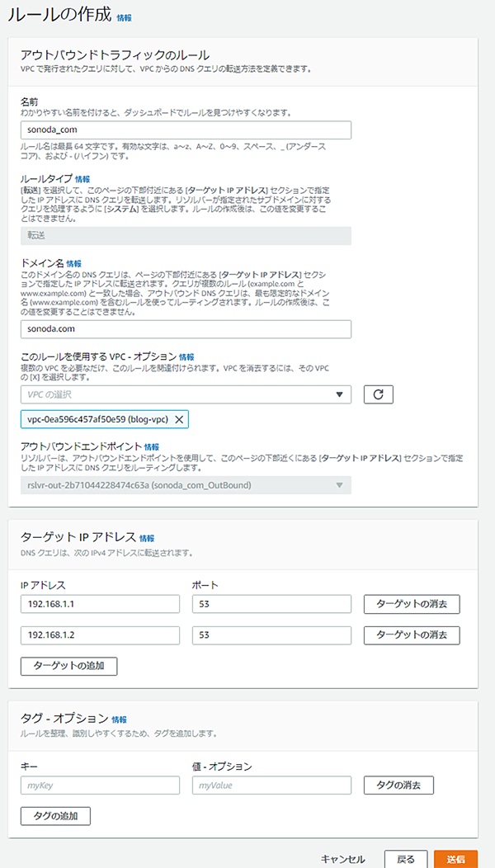This screenshot has width=495, height=868.
Task: Remove vpc-0ea596c457af50e59 chip with X
Action: coord(178,420)
